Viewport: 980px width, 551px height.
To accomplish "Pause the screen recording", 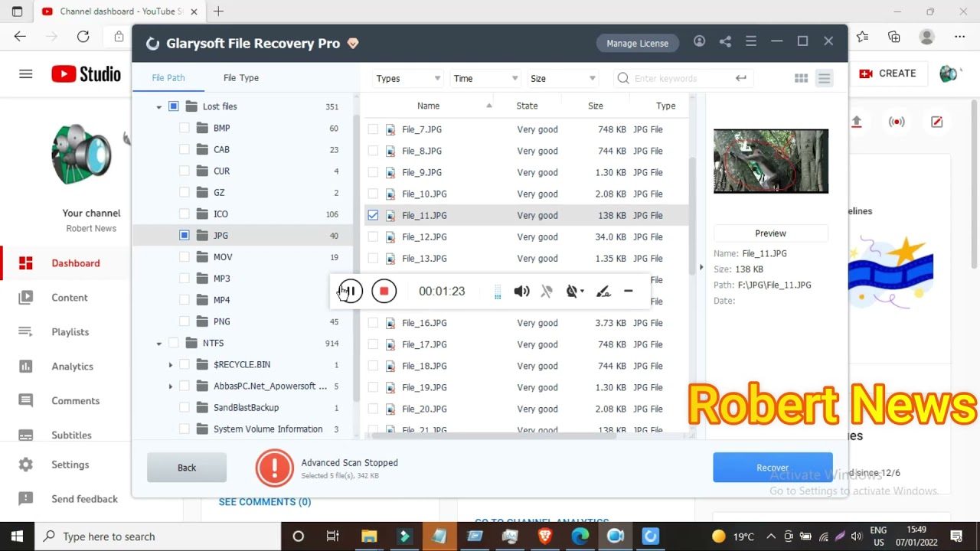I will coord(351,291).
